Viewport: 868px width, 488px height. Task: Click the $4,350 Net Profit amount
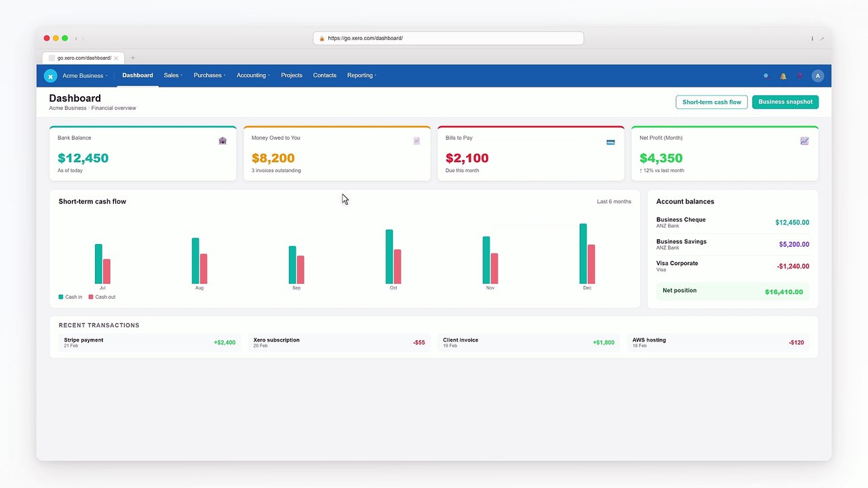tap(661, 158)
